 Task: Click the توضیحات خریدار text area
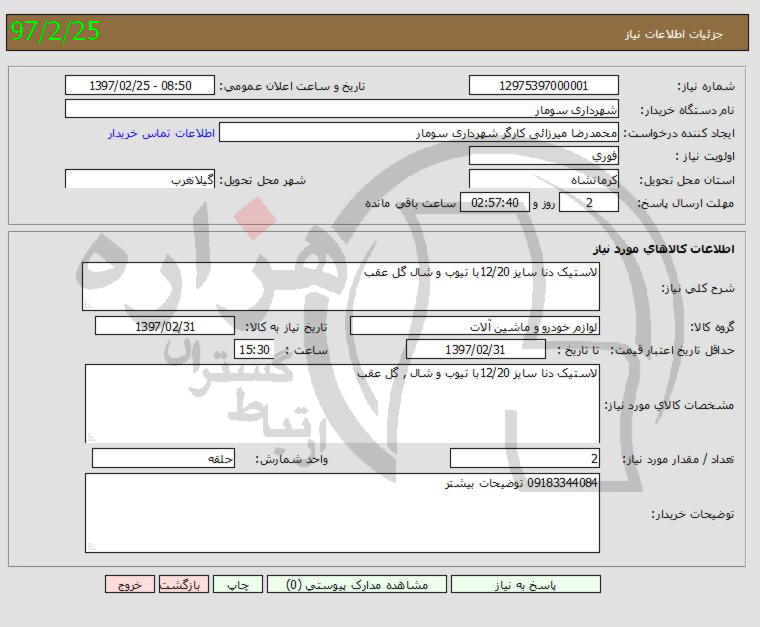click(x=342, y=513)
